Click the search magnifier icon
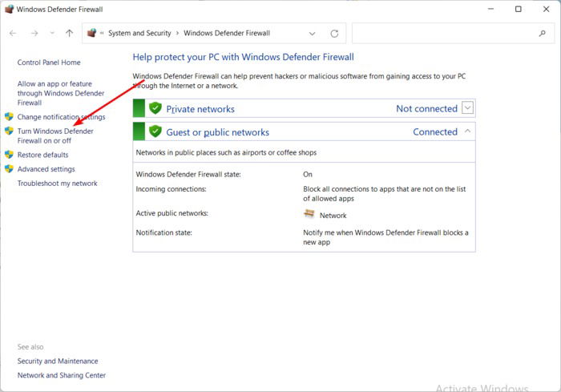 [x=543, y=34]
